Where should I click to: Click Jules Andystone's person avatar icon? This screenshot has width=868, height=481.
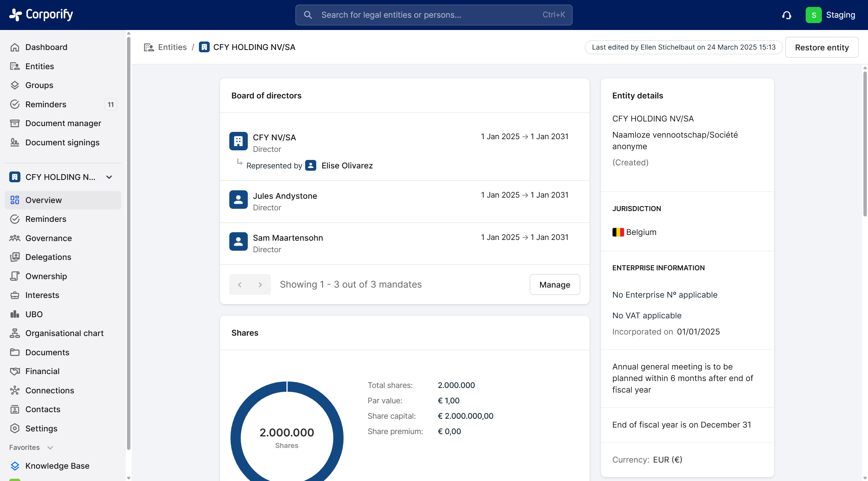238,200
